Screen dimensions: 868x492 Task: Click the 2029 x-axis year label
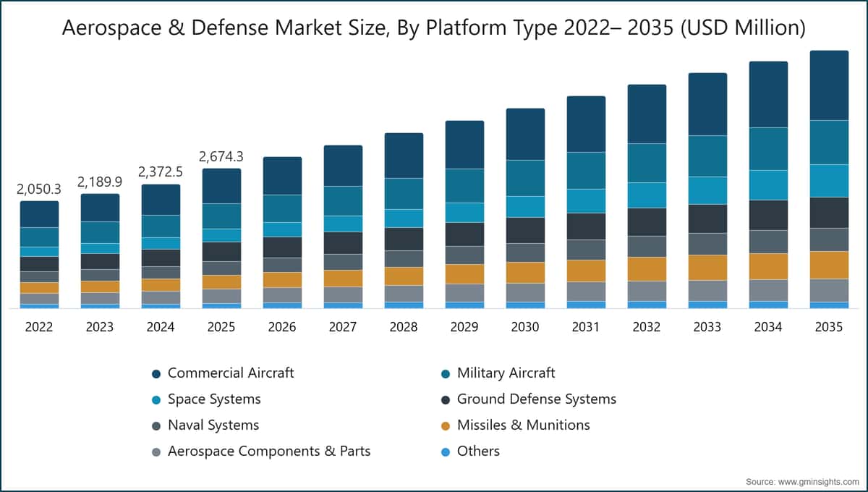pos(464,327)
